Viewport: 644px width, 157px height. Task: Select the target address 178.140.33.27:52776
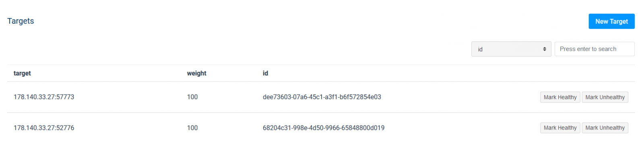tap(44, 128)
